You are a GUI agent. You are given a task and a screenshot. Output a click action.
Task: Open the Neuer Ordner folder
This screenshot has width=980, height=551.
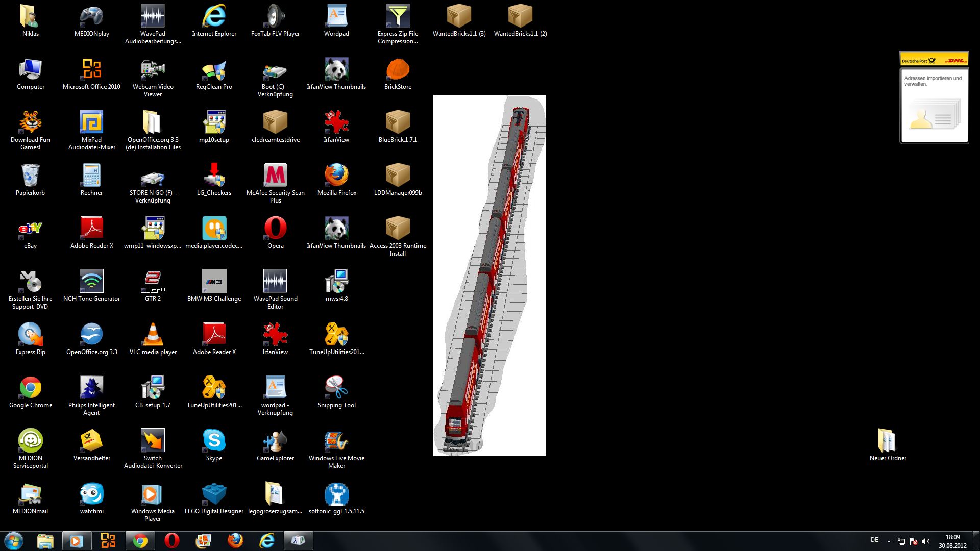[888, 445]
